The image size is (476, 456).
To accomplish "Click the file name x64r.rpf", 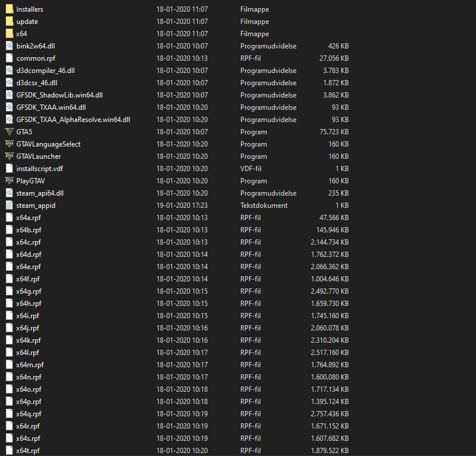I will pyautogui.click(x=28, y=426).
